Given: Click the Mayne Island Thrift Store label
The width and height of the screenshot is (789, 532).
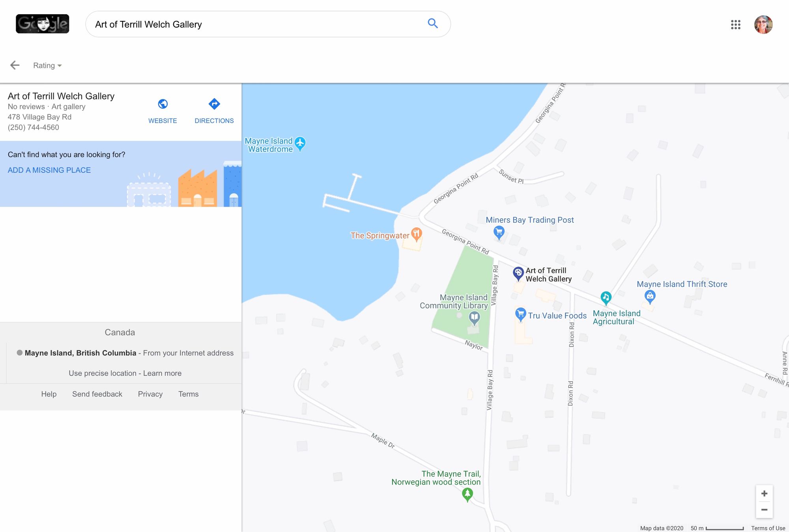Looking at the screenshot, I should pos(682,284).
